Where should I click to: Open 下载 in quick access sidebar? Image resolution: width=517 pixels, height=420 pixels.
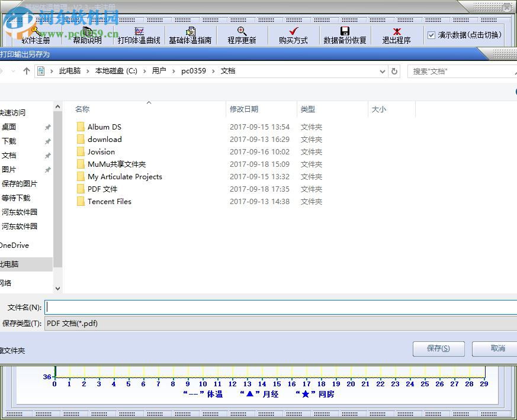9,141
